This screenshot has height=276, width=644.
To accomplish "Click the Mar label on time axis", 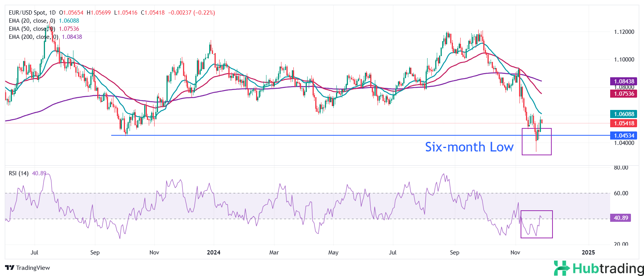I will point(274,253).
